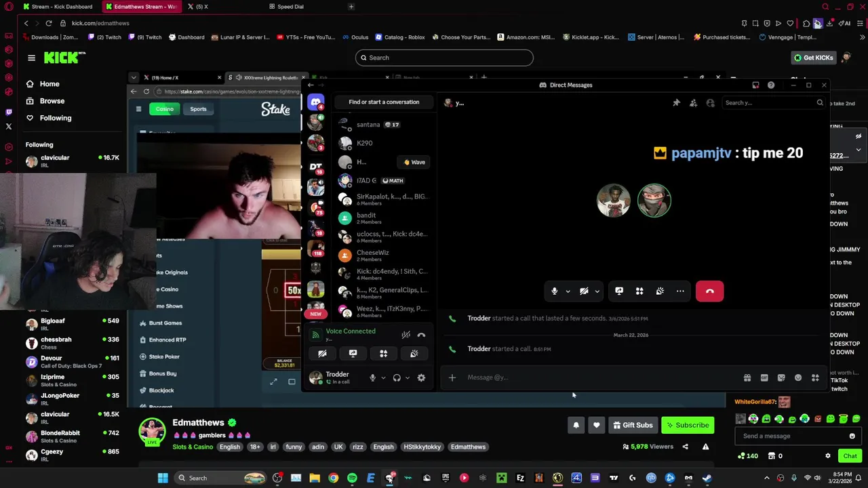Screen dimensions: 868x488
Task: Mute microphone in Trodder user panel
Action: pos(372,378)
